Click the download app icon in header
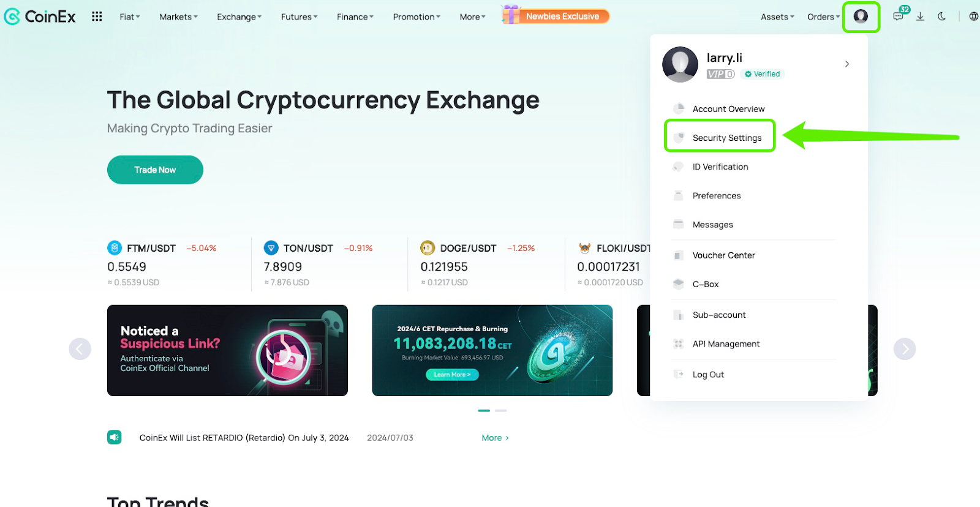980x507 pixels. tap(920, 17)
